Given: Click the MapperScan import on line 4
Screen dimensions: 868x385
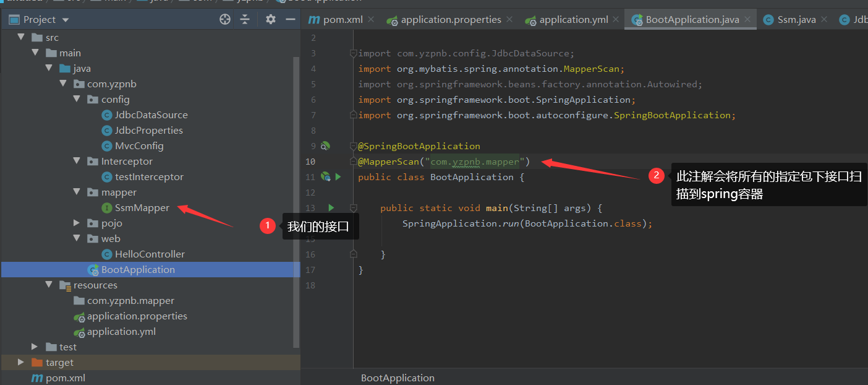Looking at the screenshot, I should [x=491, y=69].
